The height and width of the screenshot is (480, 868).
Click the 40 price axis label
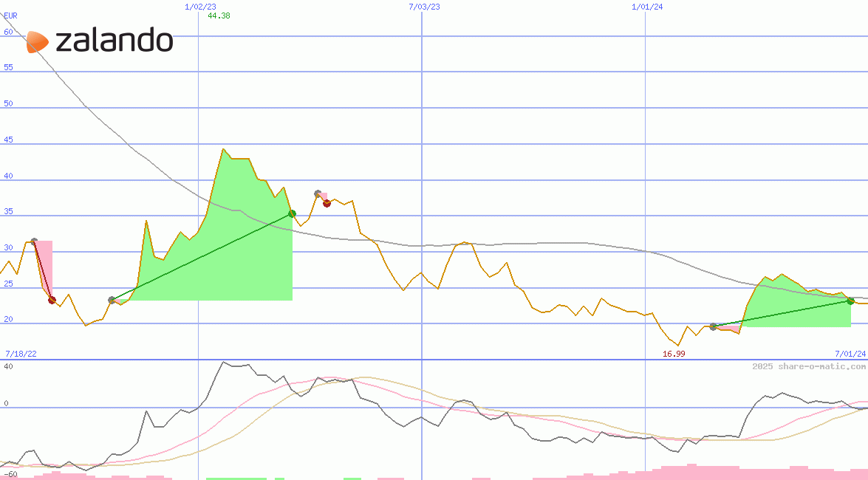[x=8, y=176]
